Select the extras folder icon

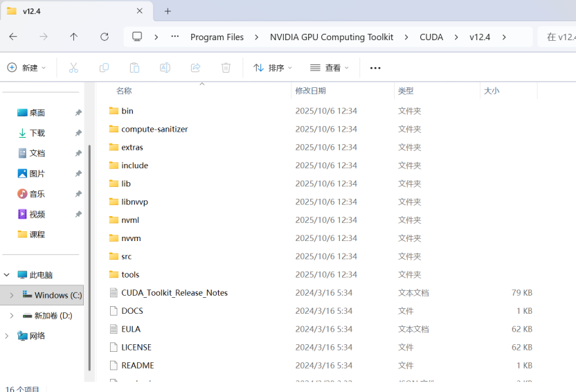[x=114, y=147]
